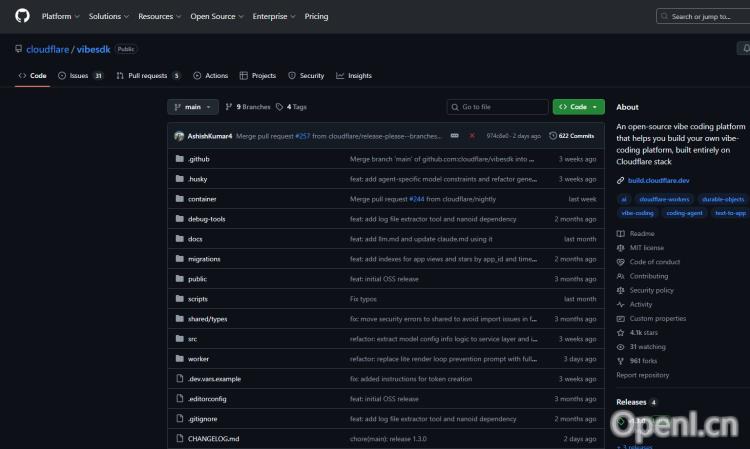This screenshot has width=750, height=449.
Task: Select the vibe-coding topic tag
Action: (x=638, y=213)
